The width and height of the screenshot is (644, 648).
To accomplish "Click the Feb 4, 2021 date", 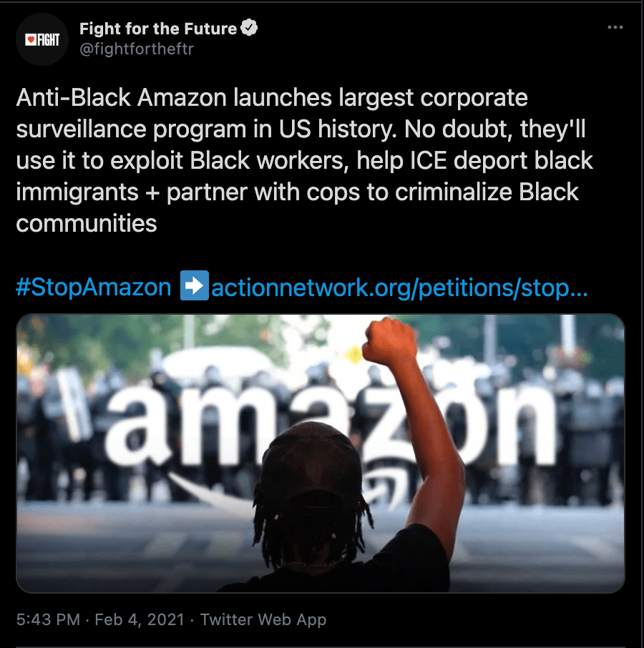I will (140, 619).
